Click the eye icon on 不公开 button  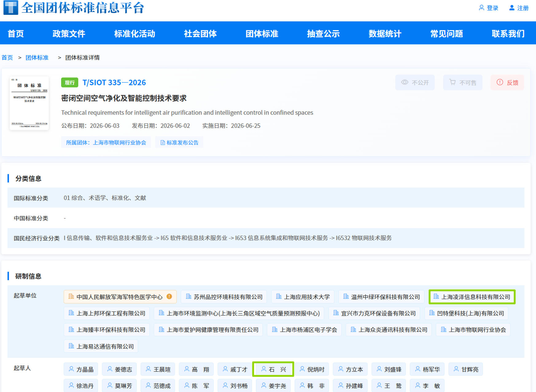coord(405,82)
